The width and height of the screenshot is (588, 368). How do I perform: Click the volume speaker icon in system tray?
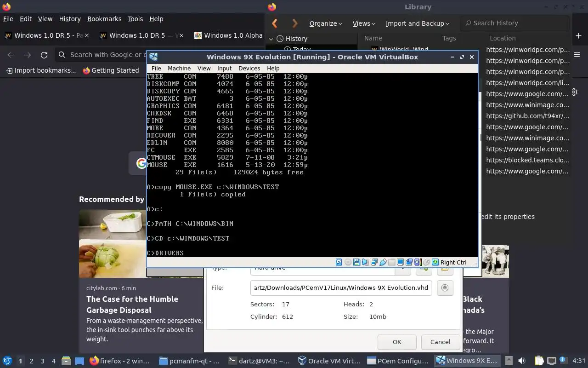521,361
